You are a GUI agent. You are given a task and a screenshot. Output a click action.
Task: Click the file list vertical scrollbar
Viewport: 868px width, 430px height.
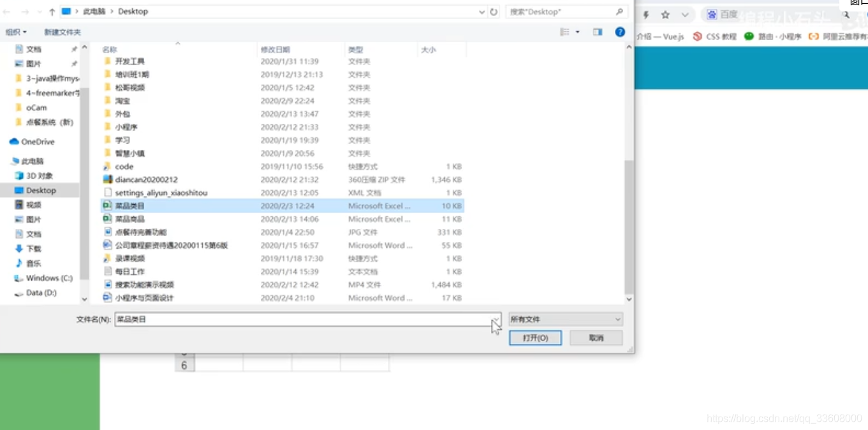[629, 226]
